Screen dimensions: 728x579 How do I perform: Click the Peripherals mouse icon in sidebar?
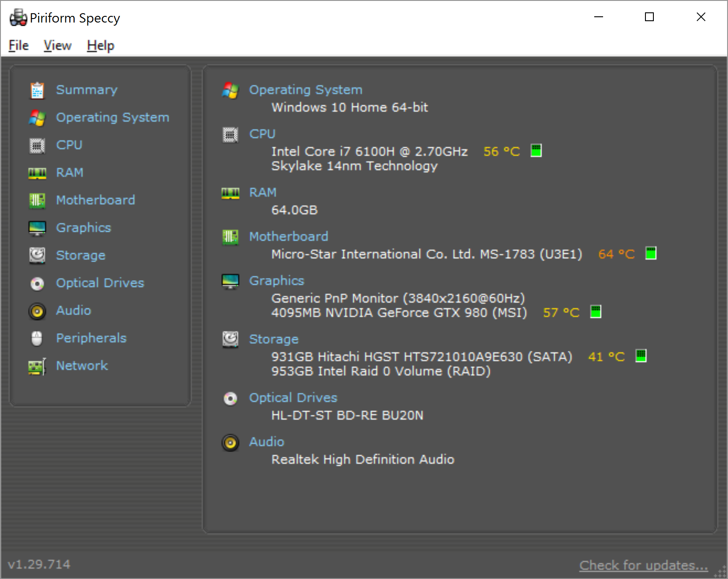pyautogui.click(x=37, y=338)
